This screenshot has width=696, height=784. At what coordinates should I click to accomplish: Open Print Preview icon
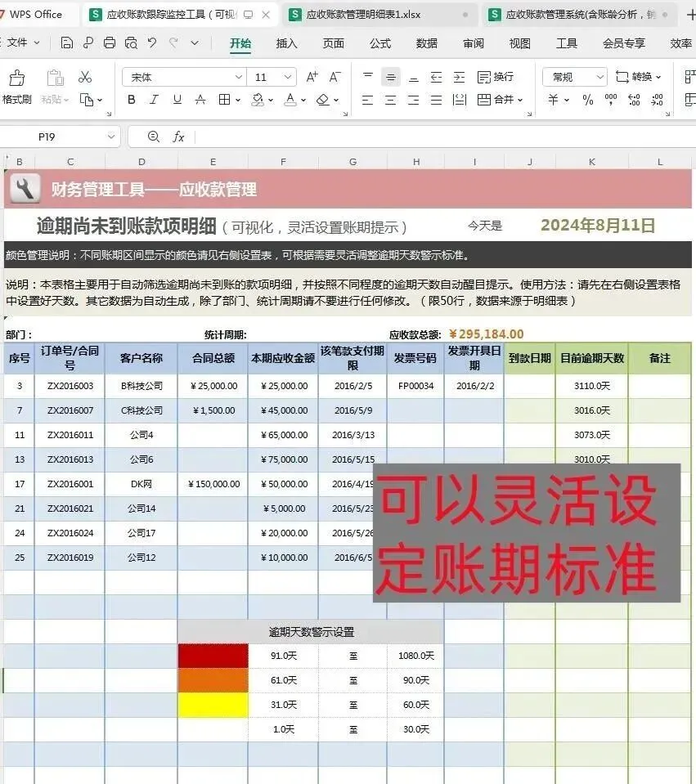point(131,43)
